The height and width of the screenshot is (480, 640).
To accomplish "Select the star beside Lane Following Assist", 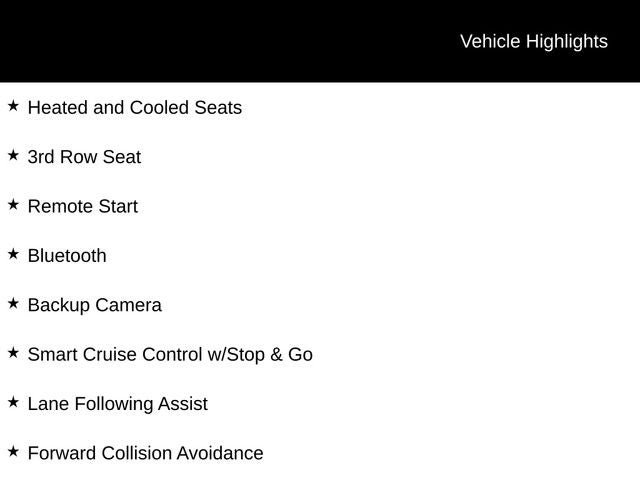I will [13, 402].
